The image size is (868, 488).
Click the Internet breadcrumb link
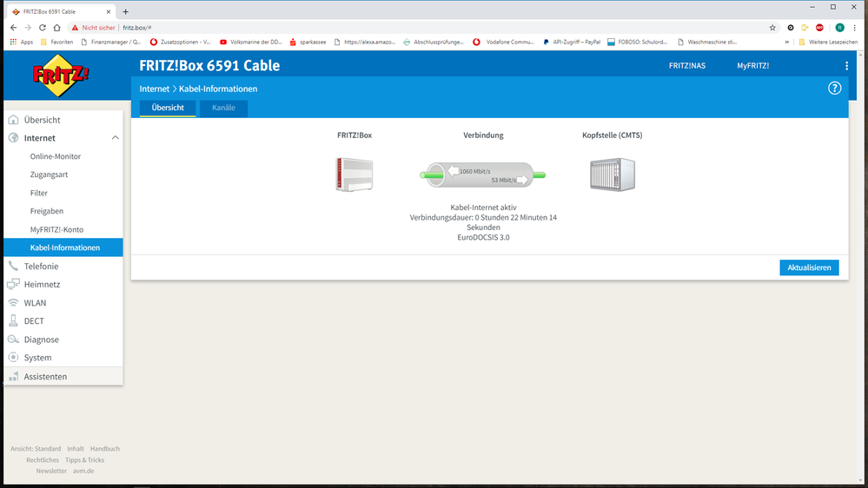coord(155,89)
